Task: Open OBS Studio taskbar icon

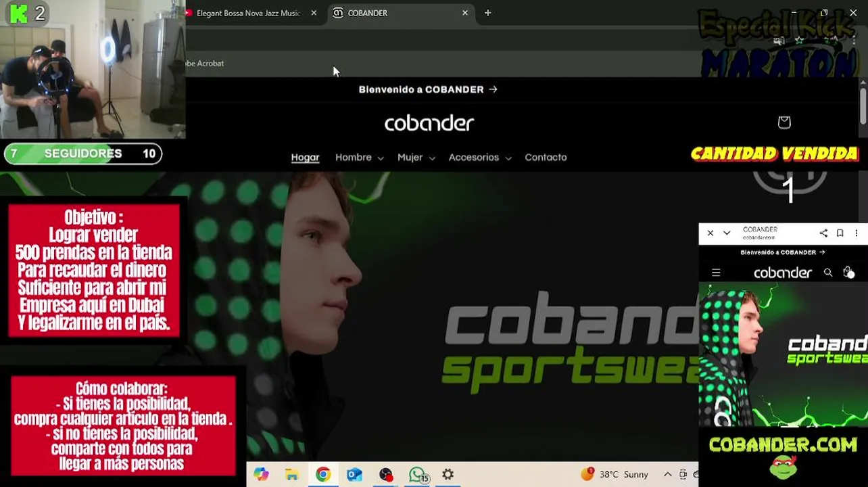Action: (x=385, y=475)
